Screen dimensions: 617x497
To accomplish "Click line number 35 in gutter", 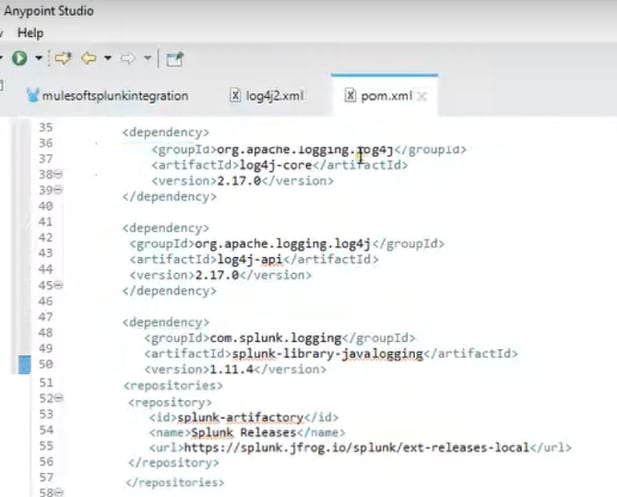I will (x=46, y=127).
